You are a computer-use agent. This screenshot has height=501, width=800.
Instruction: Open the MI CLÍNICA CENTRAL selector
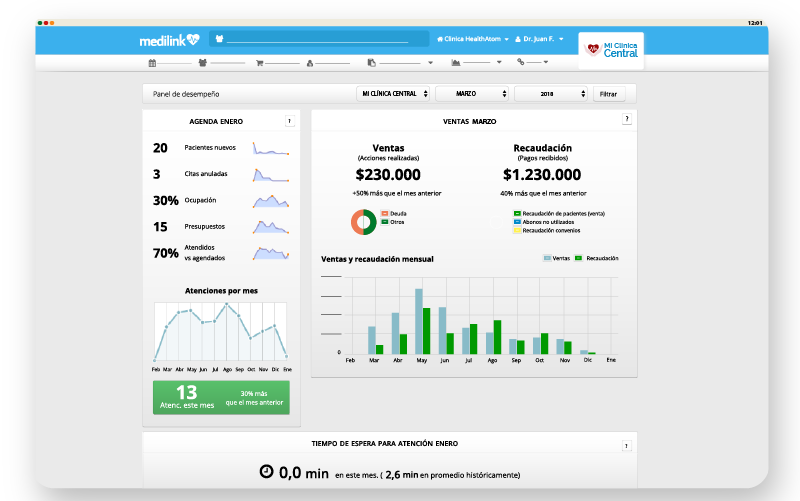(393, 94)
